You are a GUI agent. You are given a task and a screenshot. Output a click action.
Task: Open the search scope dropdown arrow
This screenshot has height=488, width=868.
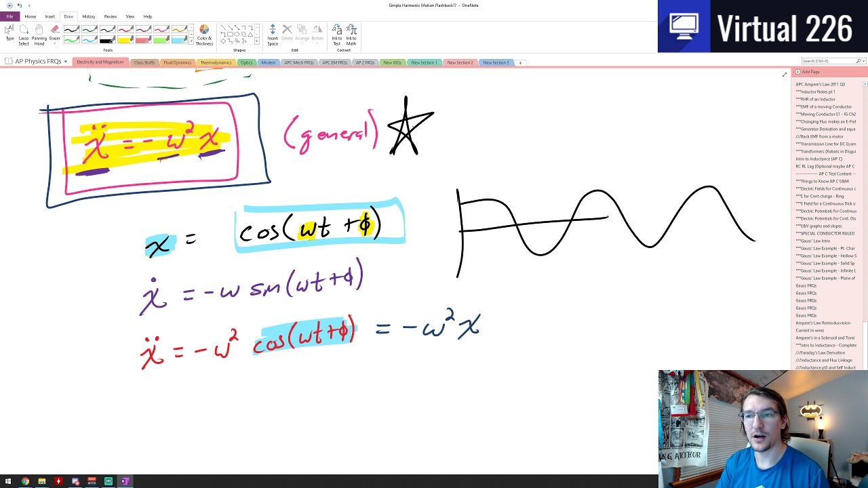point(863,61)
